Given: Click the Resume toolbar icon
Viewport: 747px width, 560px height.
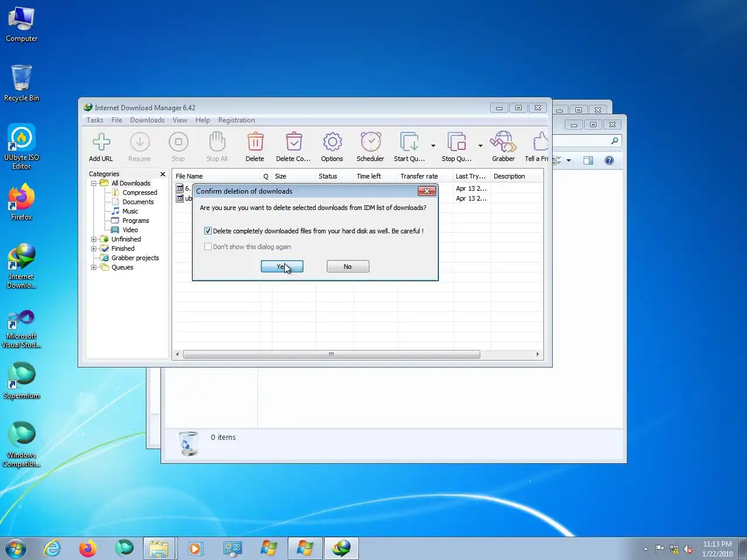Looking at the screenshot, I should tap(139, 142).
